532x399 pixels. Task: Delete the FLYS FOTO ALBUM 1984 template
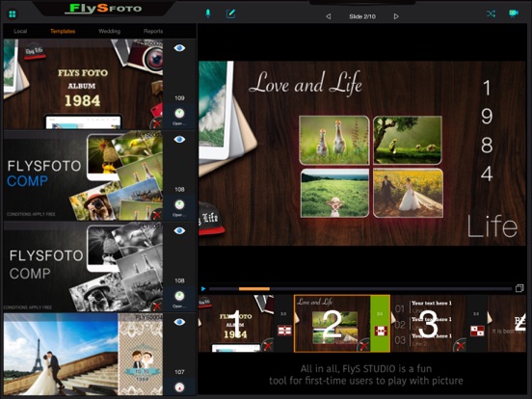click(157, 122)
